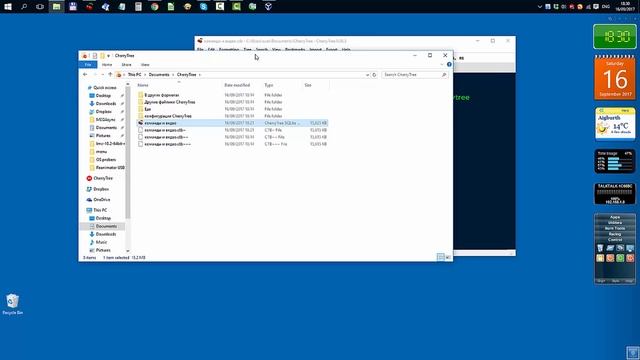This screenshot has height=360, width=640.
Task: Click the ENG language indicator in tray
Action: [x=606, y=7]
